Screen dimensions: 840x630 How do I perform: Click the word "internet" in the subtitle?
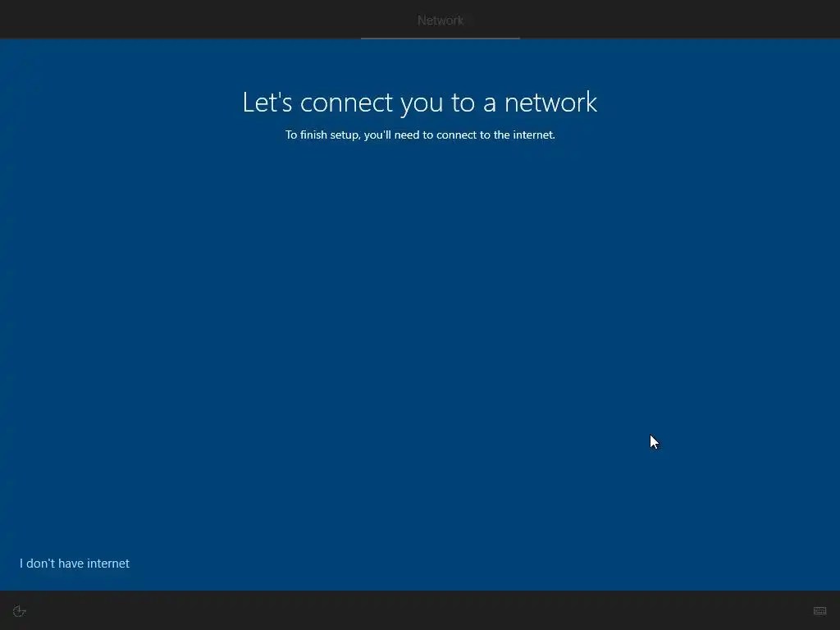pos(533,135)
